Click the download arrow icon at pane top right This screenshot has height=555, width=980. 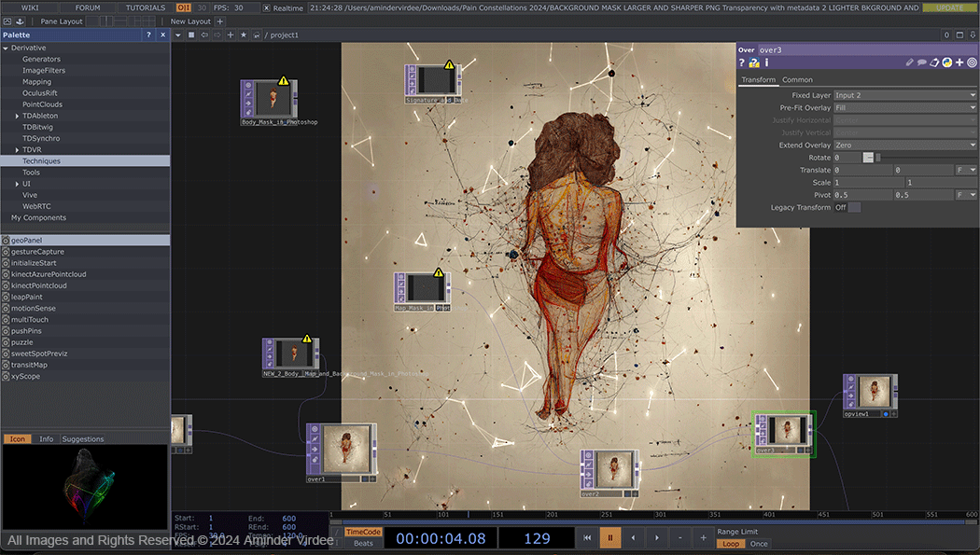point(973,35)
